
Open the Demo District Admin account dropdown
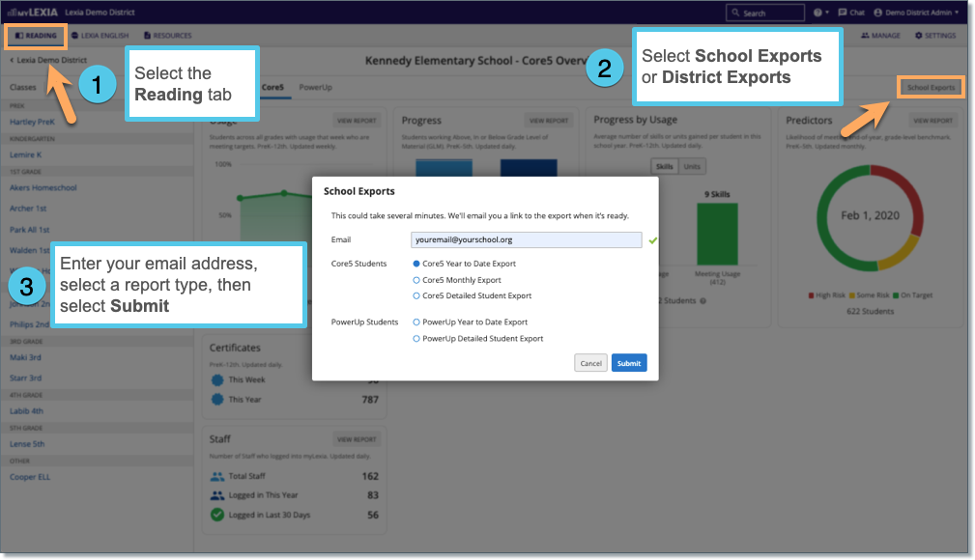point(916,13)
